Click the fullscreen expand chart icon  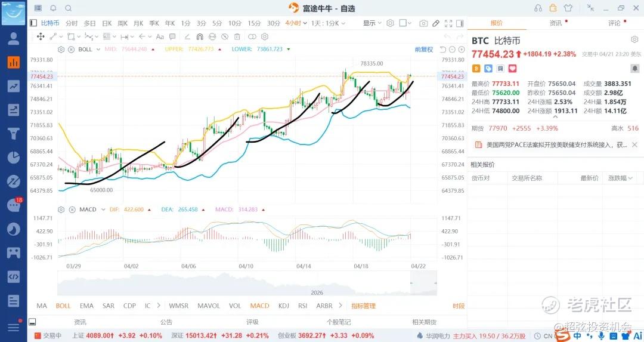(448, 23)
